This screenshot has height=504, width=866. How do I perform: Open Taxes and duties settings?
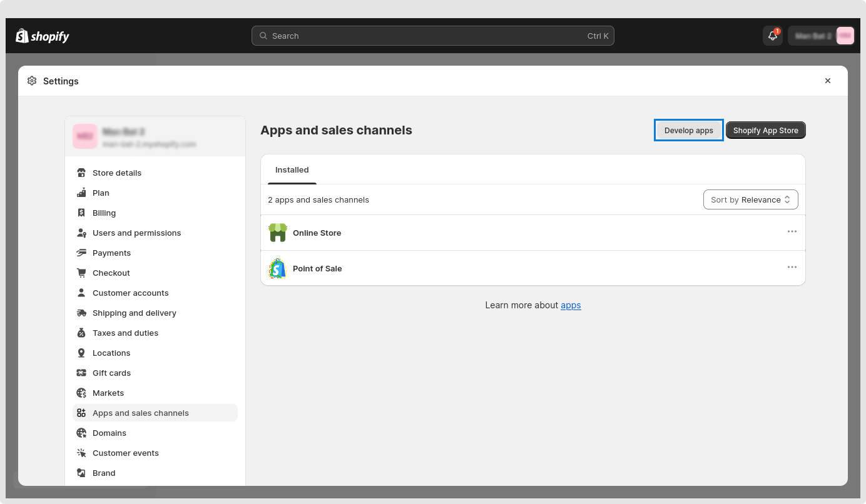pos(155,333)
